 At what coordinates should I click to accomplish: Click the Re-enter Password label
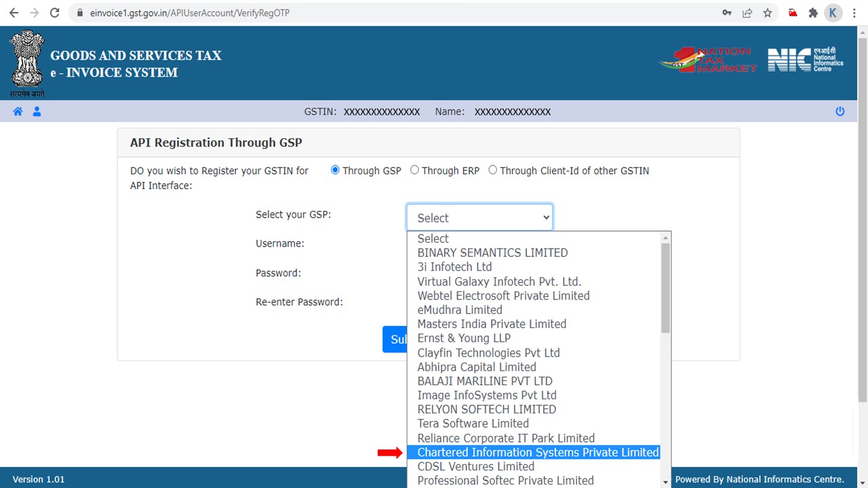click(299, 302)
